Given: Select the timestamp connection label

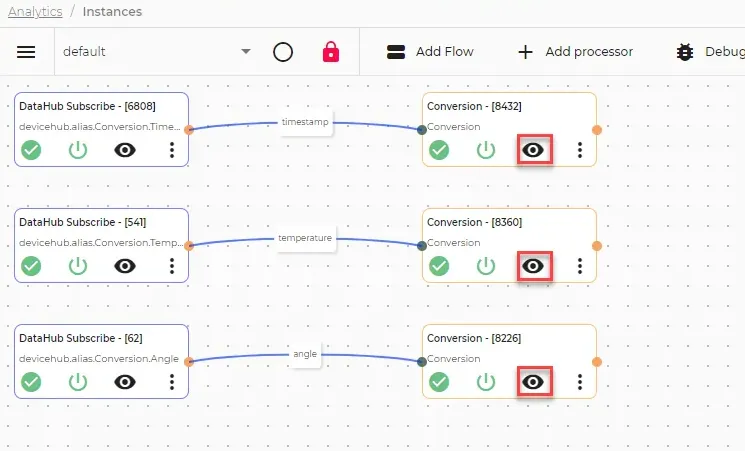Looking at the screenshot, I should [x=305, y=122].
